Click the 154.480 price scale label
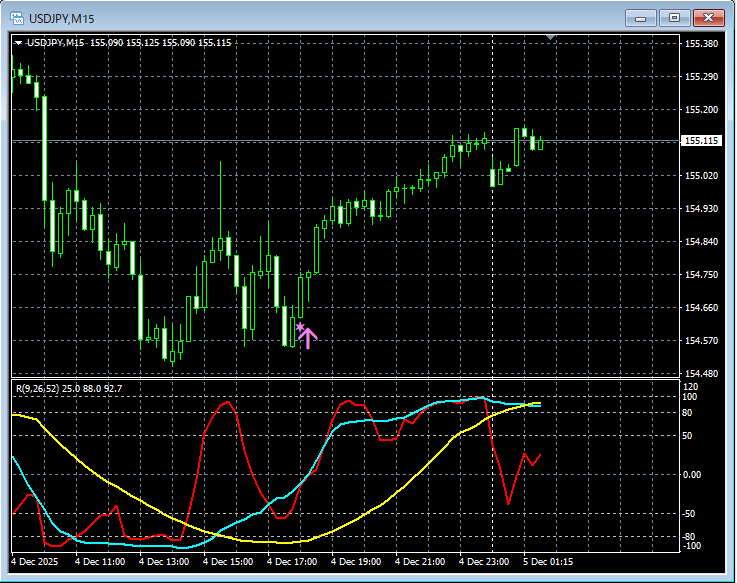The image size is (737, 583). tap(700, 373)
